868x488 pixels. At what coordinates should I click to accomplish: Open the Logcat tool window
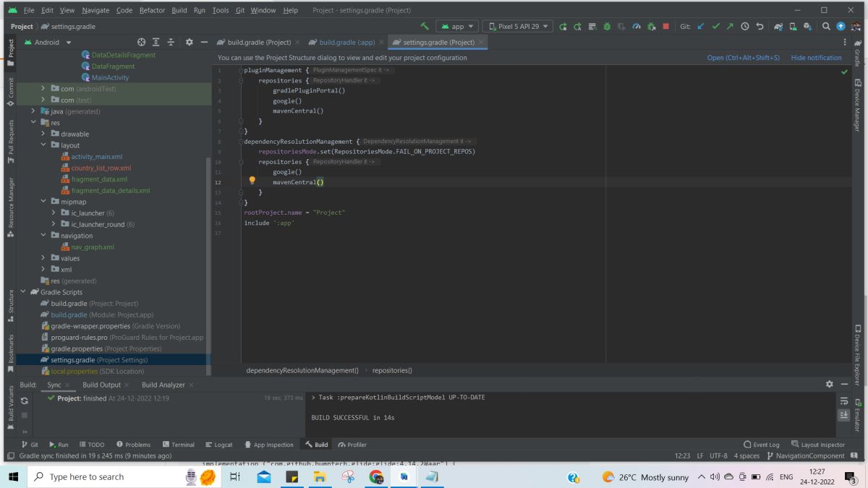point(218,445)
